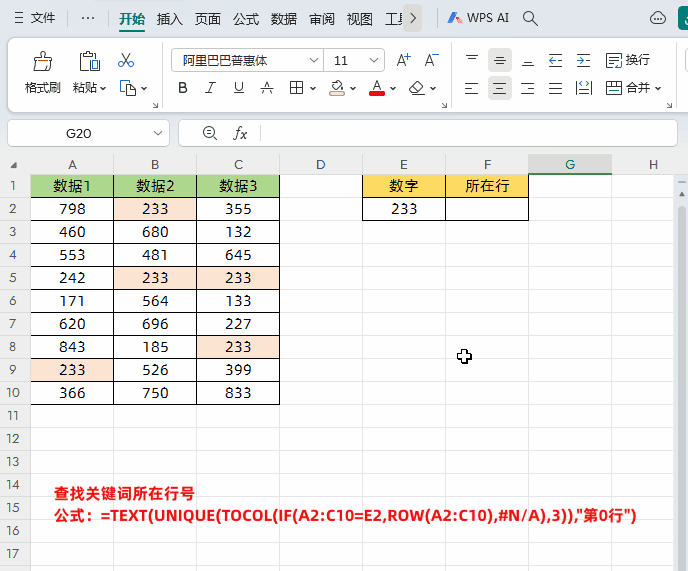Screen dimensions: 688x571
Task: Select empty cell F2 under 所在行
Action: tap(487, 209)
